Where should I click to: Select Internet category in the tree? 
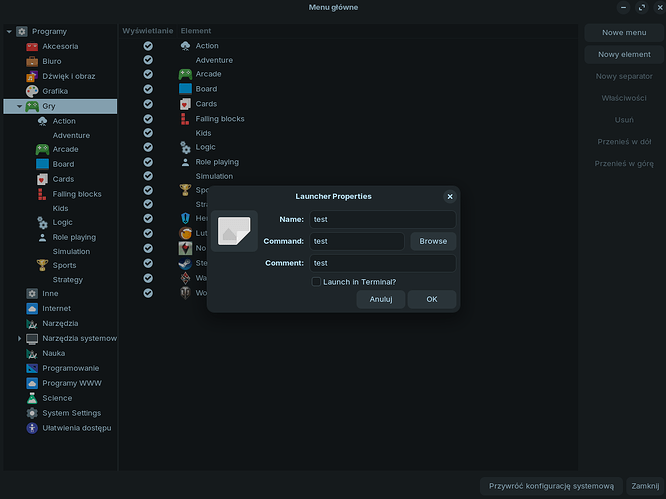[x=56, y=309]
